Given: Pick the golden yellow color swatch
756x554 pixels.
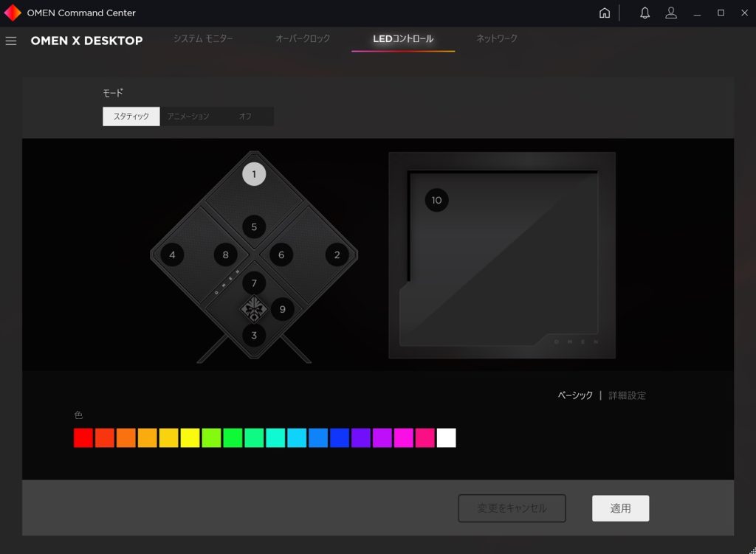Looking at the screenshot, I should coord(169,438).
